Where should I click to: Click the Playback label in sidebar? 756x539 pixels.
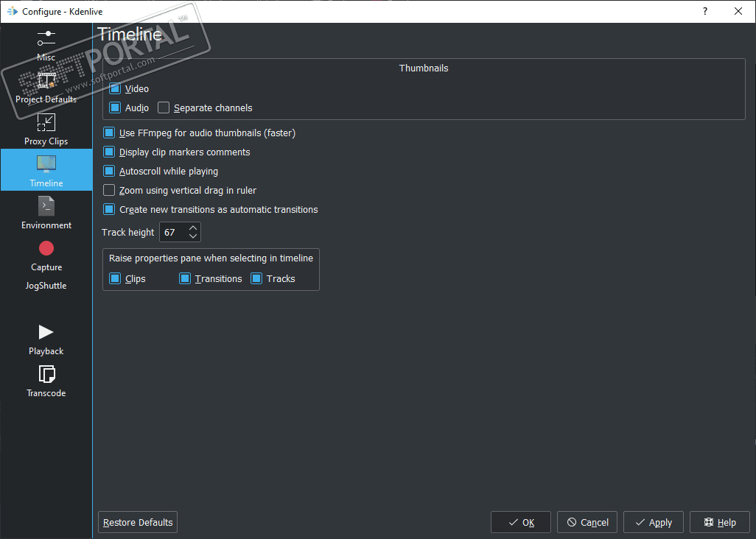pos(46,351)
